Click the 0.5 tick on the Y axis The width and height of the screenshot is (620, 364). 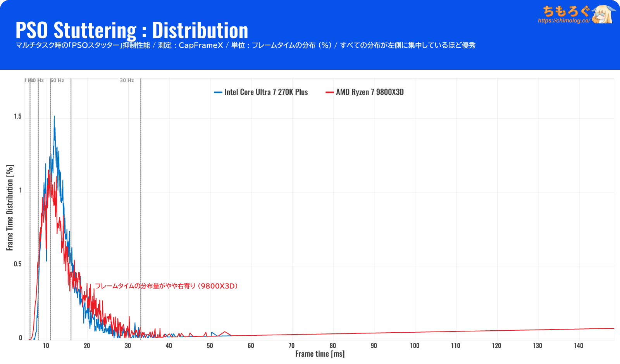18,264
